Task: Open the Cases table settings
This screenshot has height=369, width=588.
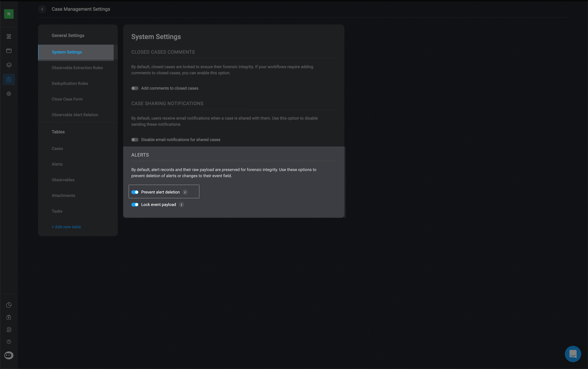Action: [57, 149]
